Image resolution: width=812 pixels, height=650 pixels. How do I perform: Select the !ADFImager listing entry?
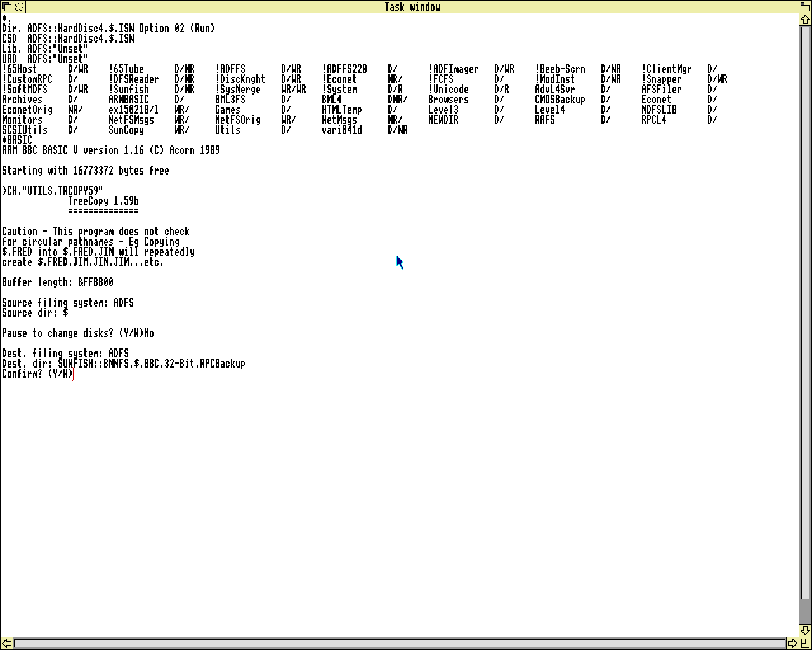[453, 69]
